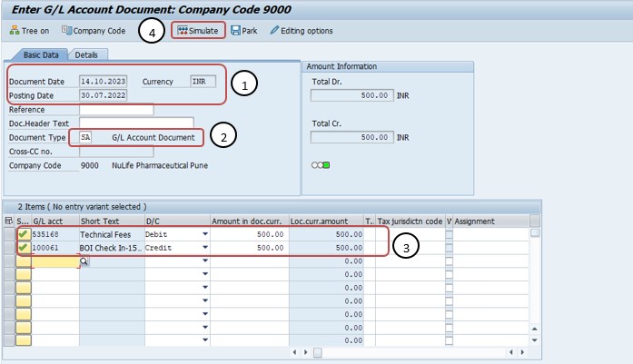Click the Total Cr. amount field
The width and height of the screenshot is (633, 364).
(352, 137)
